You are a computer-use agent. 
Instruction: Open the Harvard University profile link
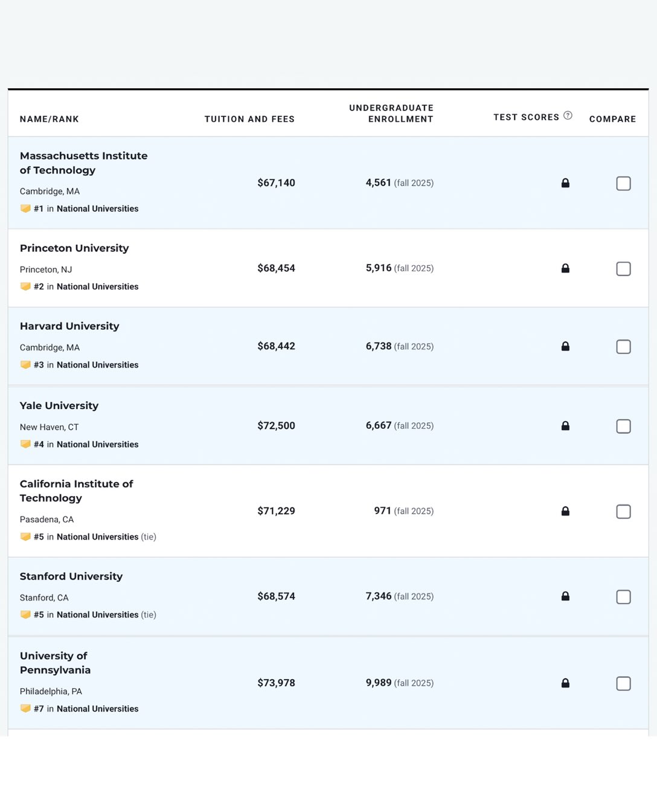(x=69, y=326)
